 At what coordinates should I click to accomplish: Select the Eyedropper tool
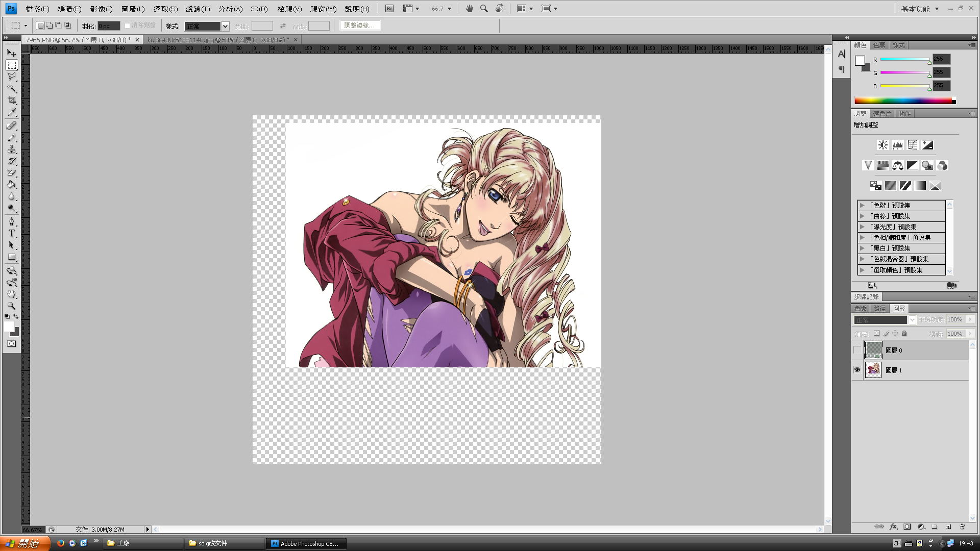coord(12,112)
